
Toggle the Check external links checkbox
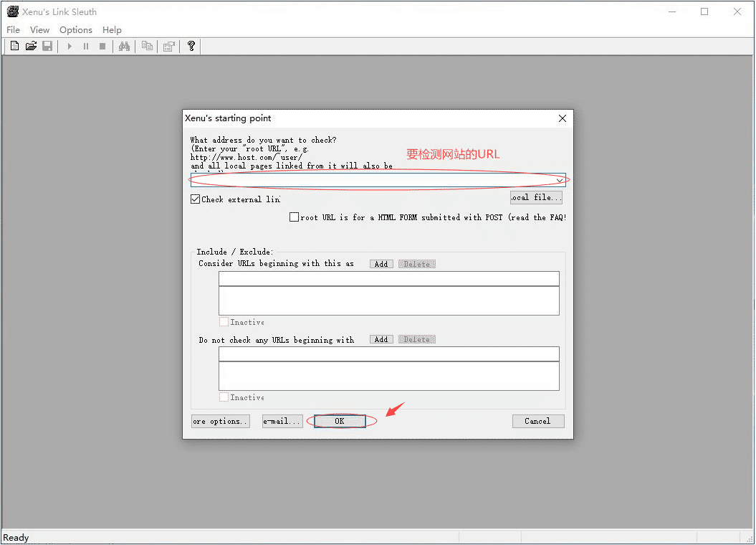(195, 199)
